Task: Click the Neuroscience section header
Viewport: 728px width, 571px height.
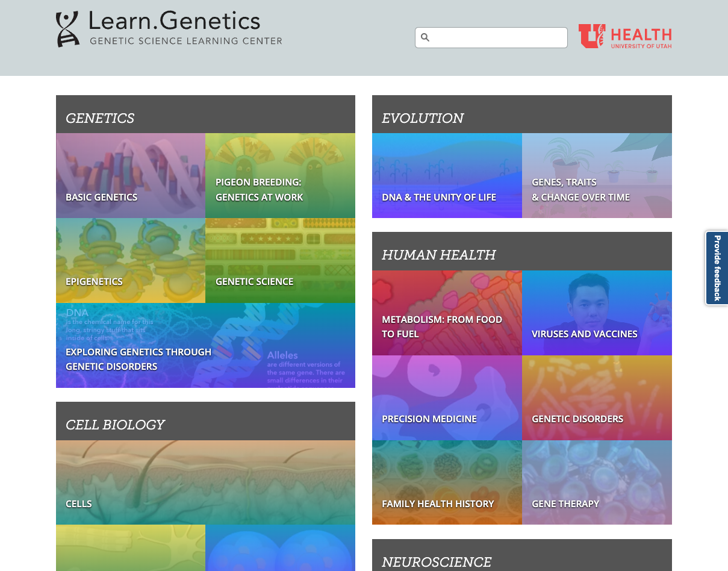Action: pyautogui.click(x=522, y=555)
